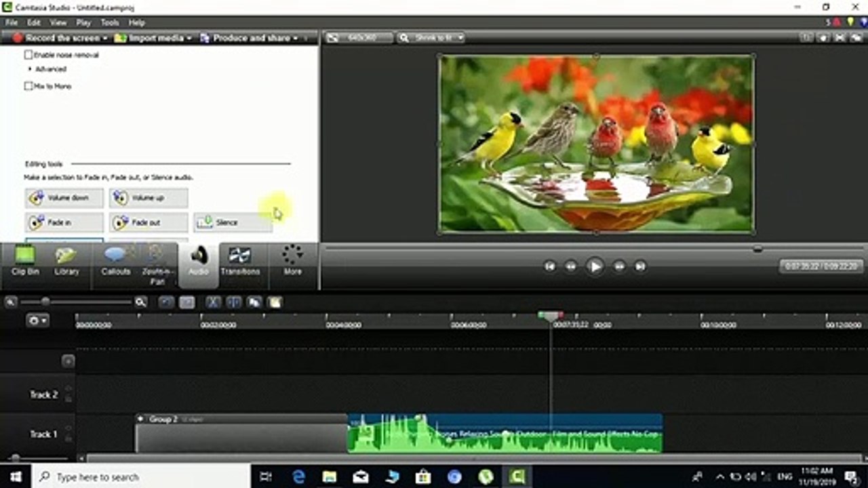868x488 pixels.
Task: Open the File menu
Action: pos(11,22)
